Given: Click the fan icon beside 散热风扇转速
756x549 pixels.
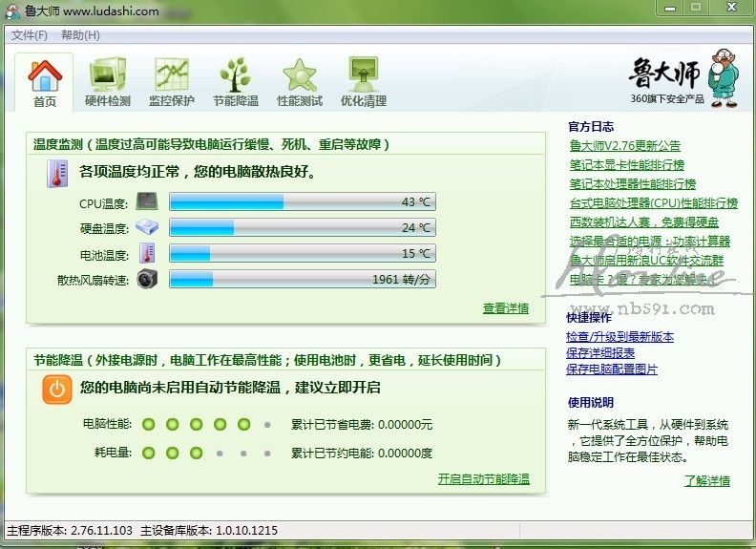Looking at the screenshot, I should coord(147,279).
